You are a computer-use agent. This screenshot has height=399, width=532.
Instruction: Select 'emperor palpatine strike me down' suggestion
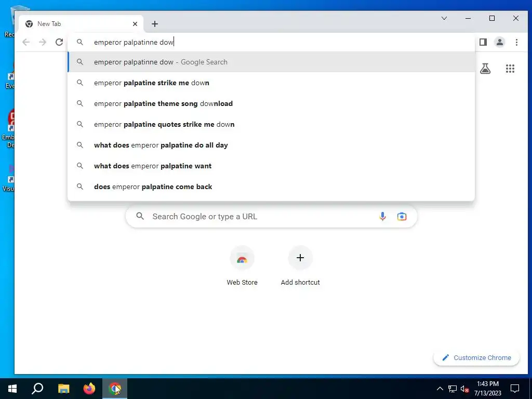271,83
